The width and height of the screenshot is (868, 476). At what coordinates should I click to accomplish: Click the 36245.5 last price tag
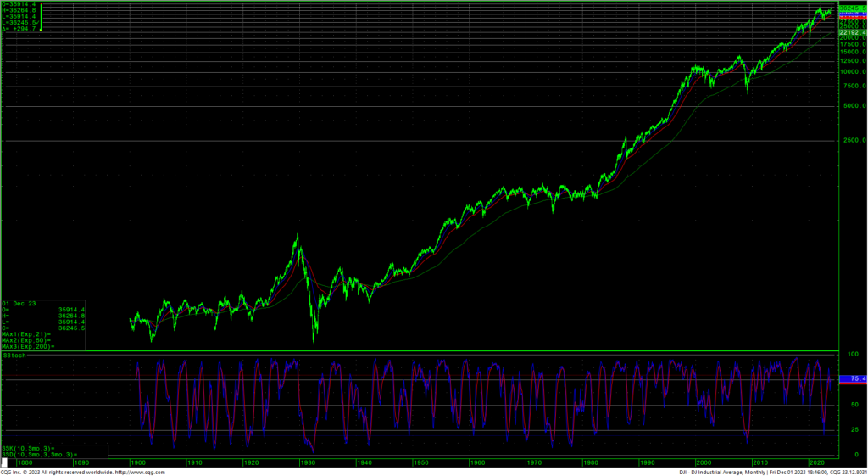click(850, 8)
